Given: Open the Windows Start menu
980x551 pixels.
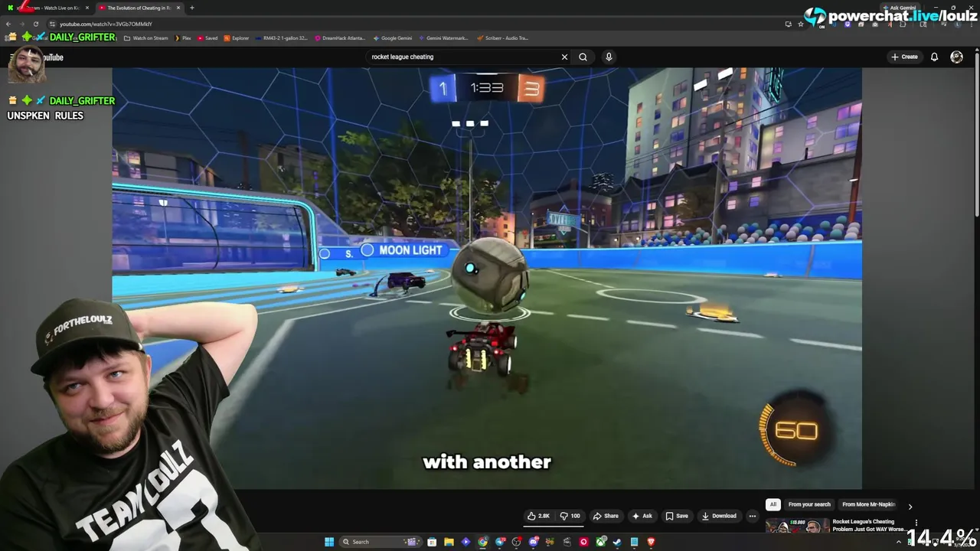Looking at the screenshot, I should pyautogui.click(x=329, y=542).
